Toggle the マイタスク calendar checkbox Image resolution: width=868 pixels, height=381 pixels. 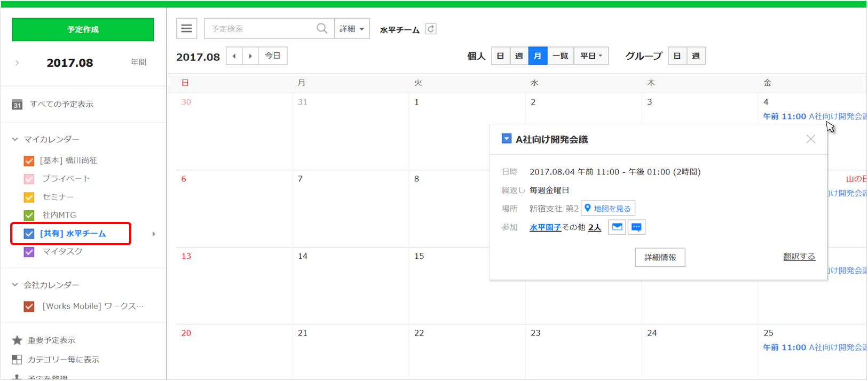click(29, 252)
